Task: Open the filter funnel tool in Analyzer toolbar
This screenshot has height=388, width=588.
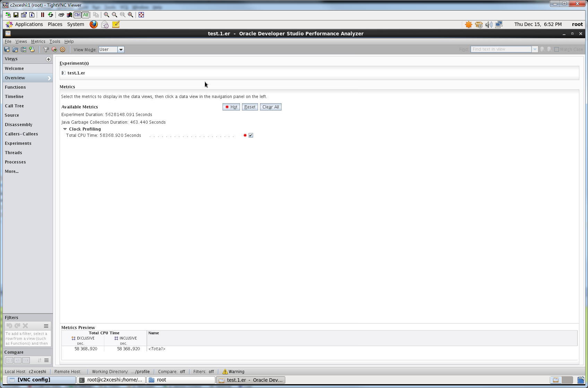Action: click(x=46, y=50)
